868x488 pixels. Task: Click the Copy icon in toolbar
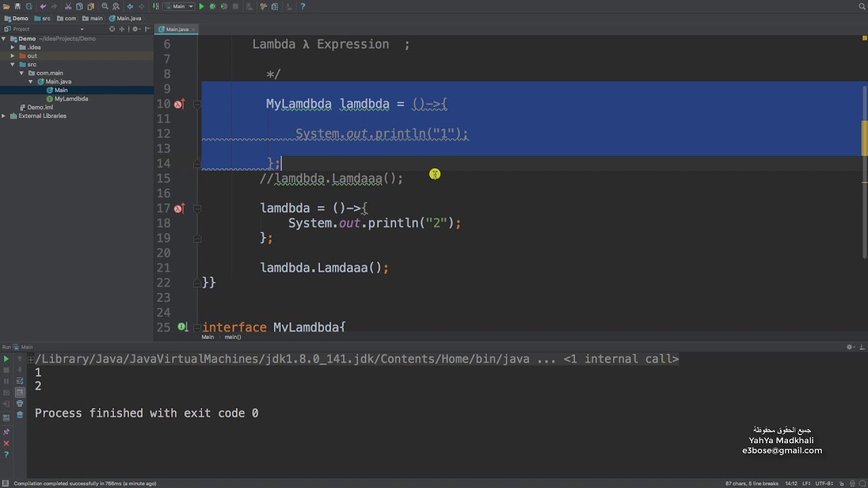click(x=79, y=6)
